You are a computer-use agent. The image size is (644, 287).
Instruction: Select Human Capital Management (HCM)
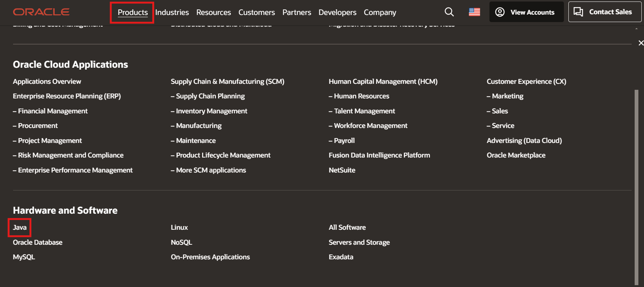pos(383,82)
